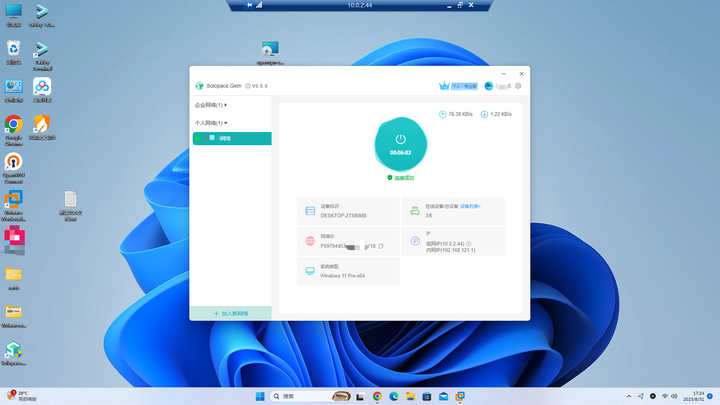Click the help icon beside virtual IP
The width and height of the screenshot is (720, 405).
coord(468,244)
